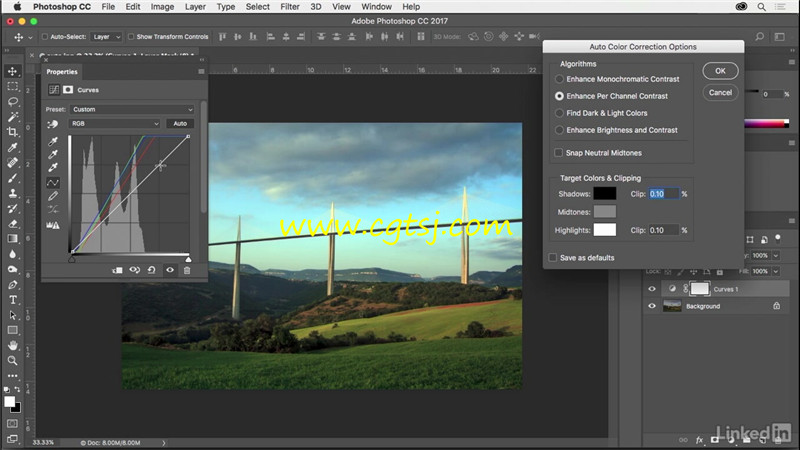The width and height of the screenshot is (800, 450).
Task: Click the search icon in options bar
Action: pyautogui.click(x=760, y=37)
